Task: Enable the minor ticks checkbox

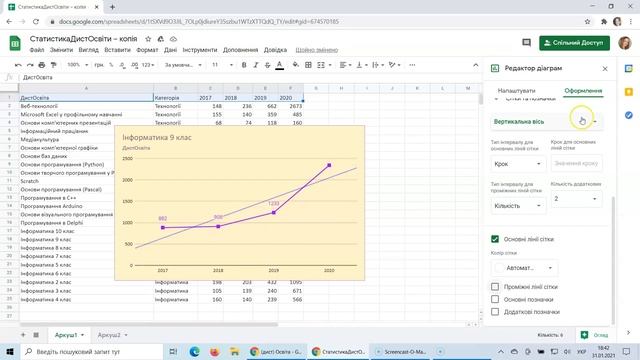Action: coord(495,312)
